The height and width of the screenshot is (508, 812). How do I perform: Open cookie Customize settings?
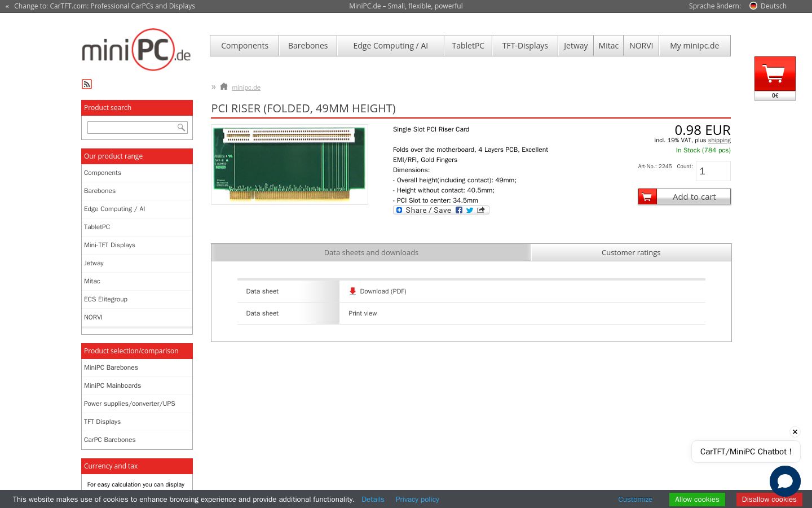[635, 500]
